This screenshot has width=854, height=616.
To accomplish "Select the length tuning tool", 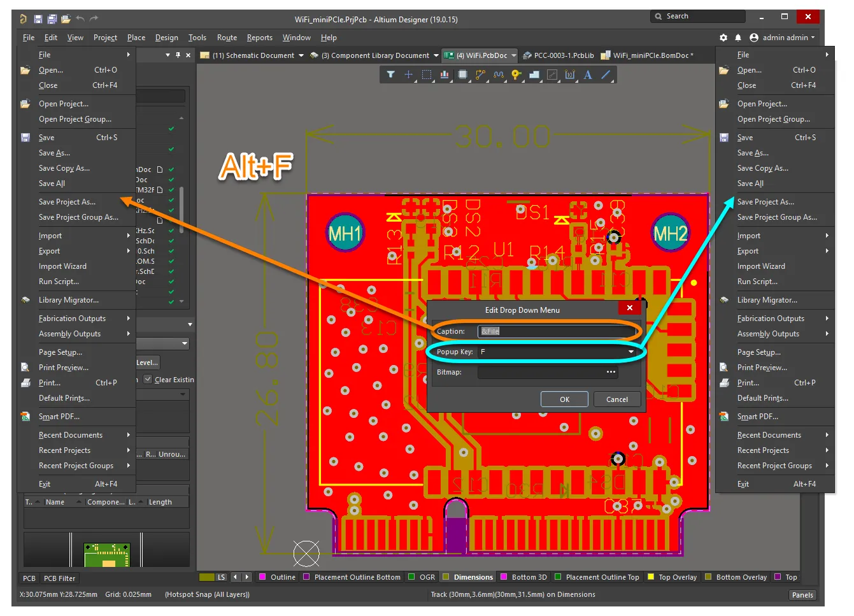I will tap(499, 75).
